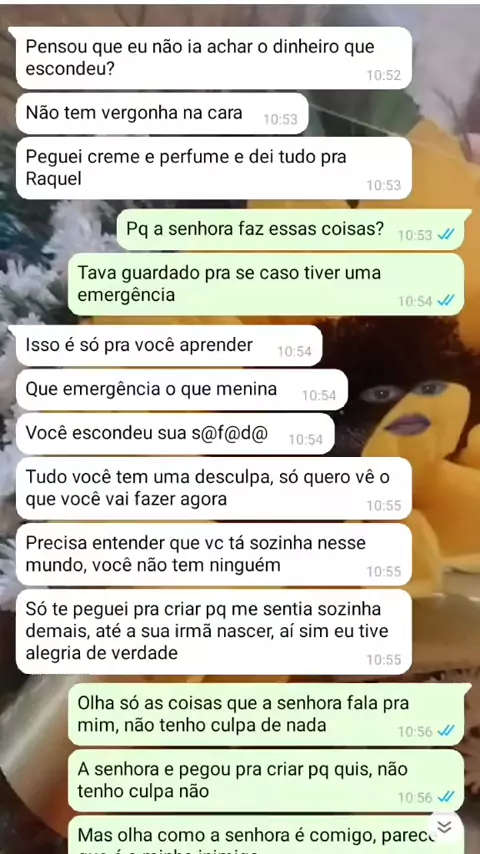Tap sent message 'Tava guardado pra se caso tiver'
Screen dimensions: 480x854
tap(266, 284)
